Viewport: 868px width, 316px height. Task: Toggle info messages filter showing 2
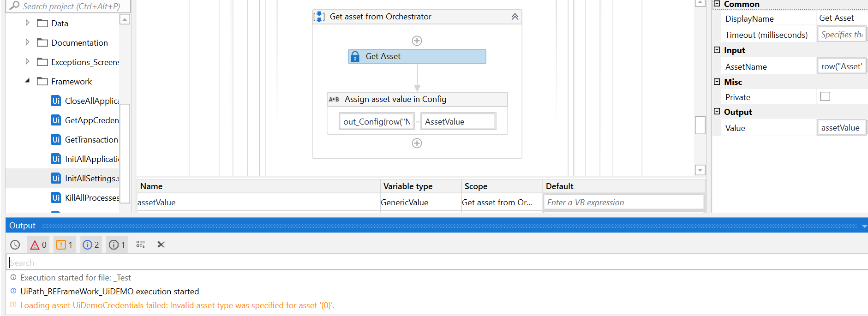click(91, 244)
